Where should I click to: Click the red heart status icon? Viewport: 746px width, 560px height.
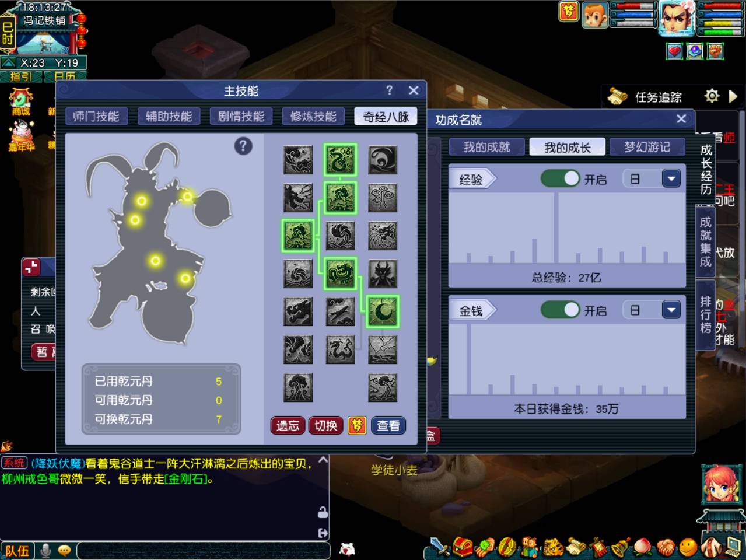(x=674, y=51)
